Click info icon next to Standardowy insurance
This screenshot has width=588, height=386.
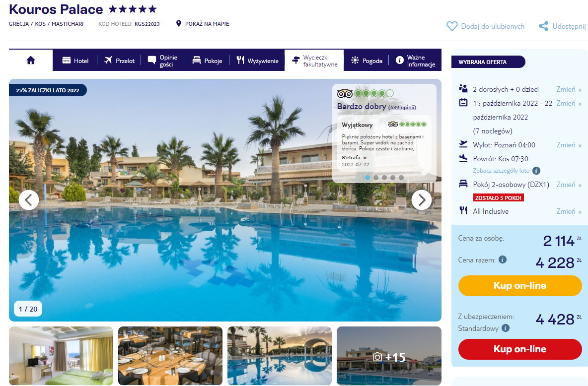(506, 328)
